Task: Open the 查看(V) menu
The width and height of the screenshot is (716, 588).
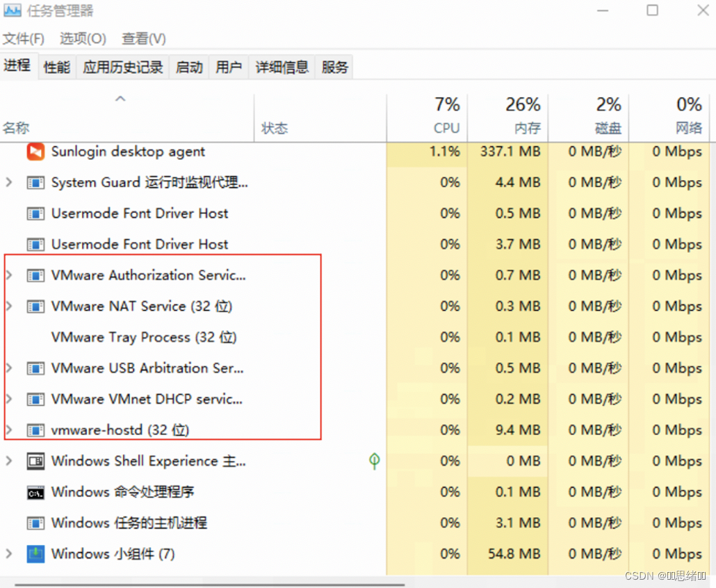Action: (144, 39)
